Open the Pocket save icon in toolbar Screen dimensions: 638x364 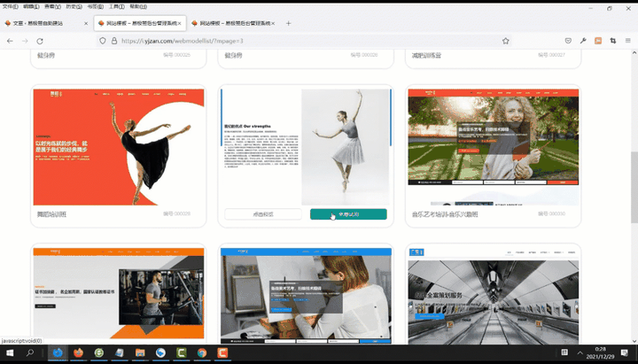[568, 41]
